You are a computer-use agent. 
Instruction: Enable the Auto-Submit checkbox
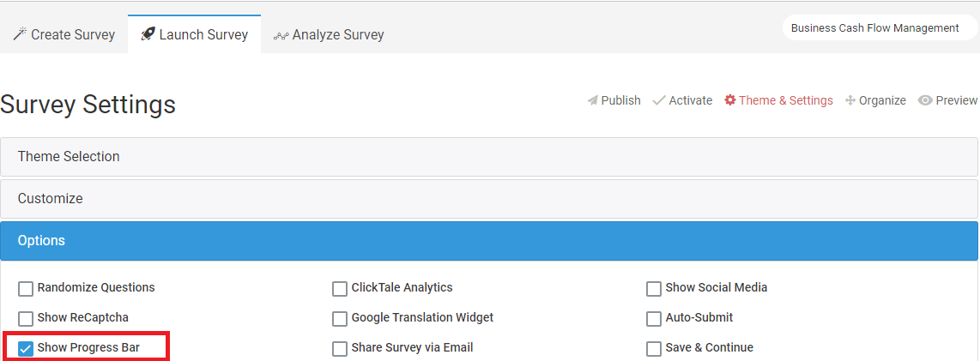click(654, 318)
